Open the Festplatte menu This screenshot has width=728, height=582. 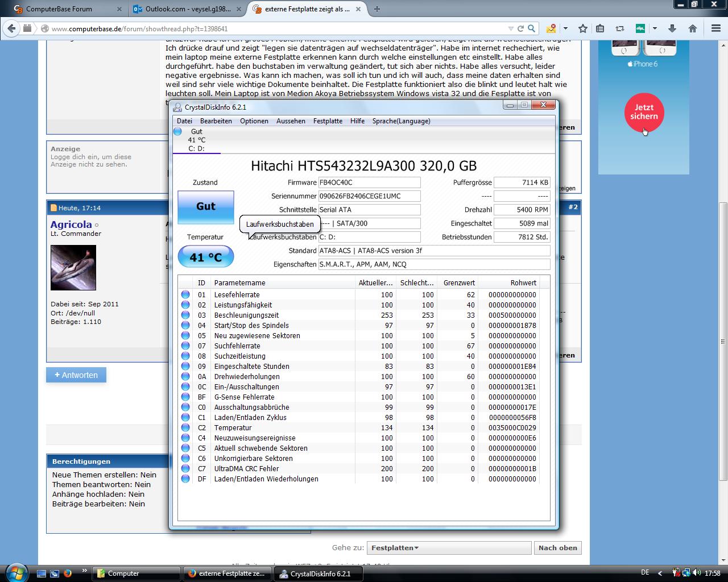coord(328,121)
